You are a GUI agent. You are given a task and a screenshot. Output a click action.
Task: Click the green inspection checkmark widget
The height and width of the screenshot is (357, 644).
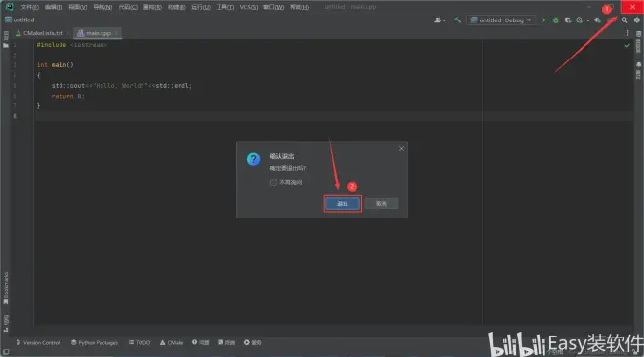[627, 45]
